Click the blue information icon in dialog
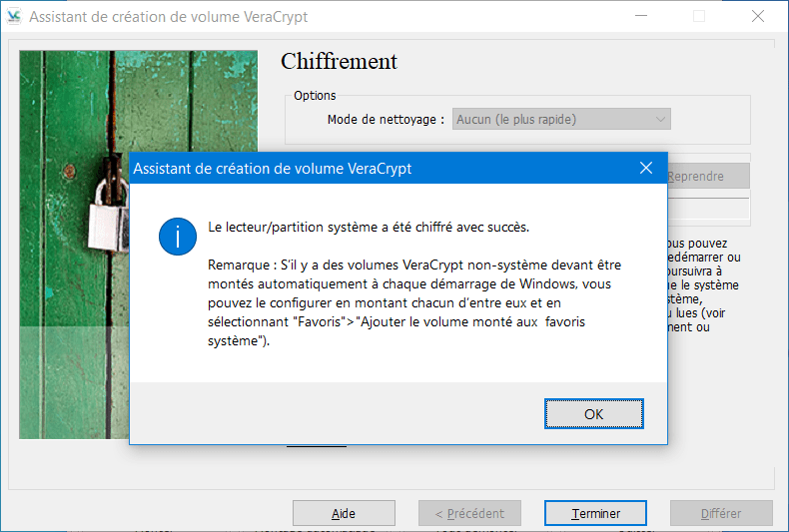 coord(178,237)
